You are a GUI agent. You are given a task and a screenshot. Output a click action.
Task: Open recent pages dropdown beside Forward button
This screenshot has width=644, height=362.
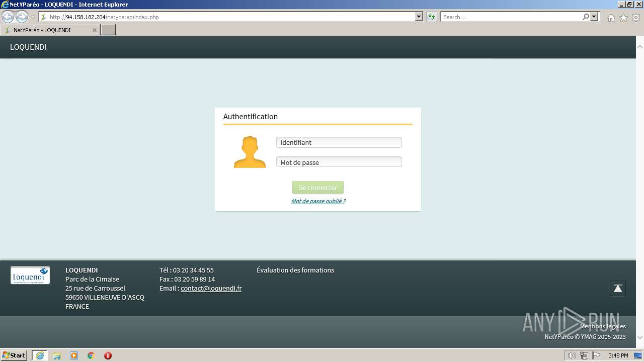coord(33,17)
